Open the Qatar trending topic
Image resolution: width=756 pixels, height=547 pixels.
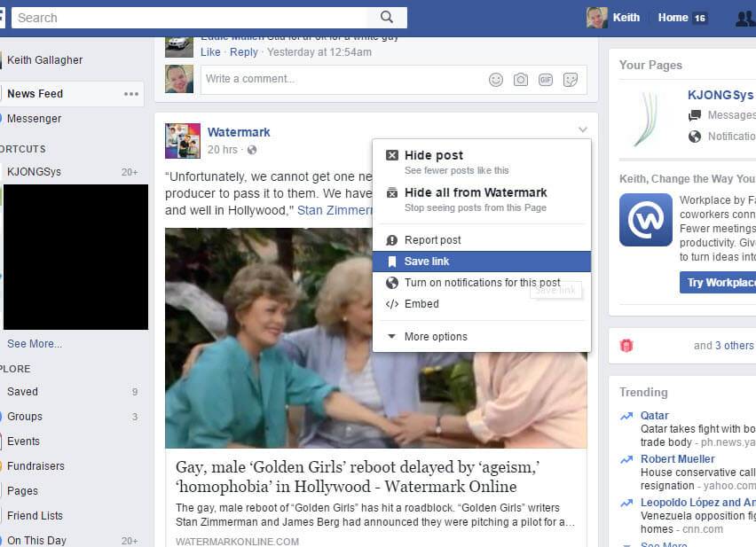[654, 415]
